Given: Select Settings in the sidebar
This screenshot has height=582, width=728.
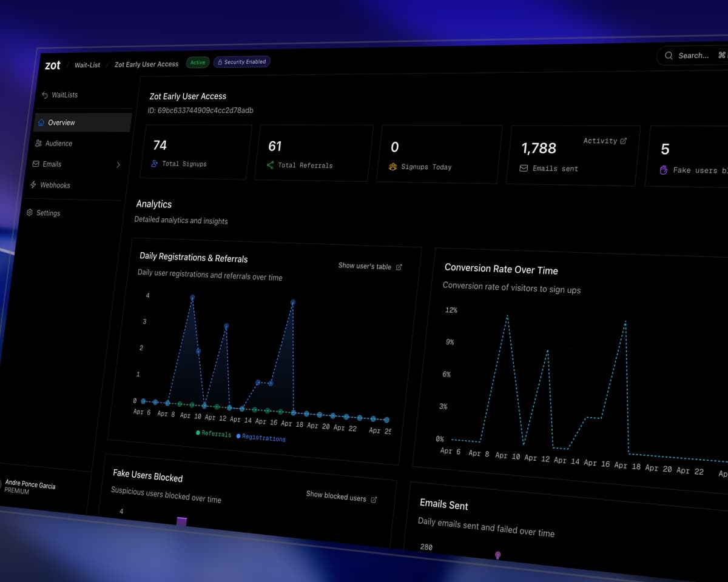Looking at the screenshot, I should point(44,213).
